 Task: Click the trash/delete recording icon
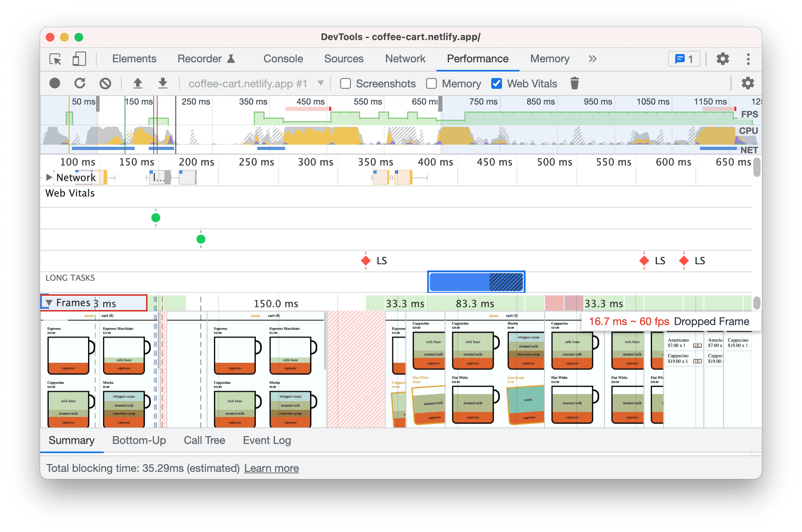click(574, 83)
